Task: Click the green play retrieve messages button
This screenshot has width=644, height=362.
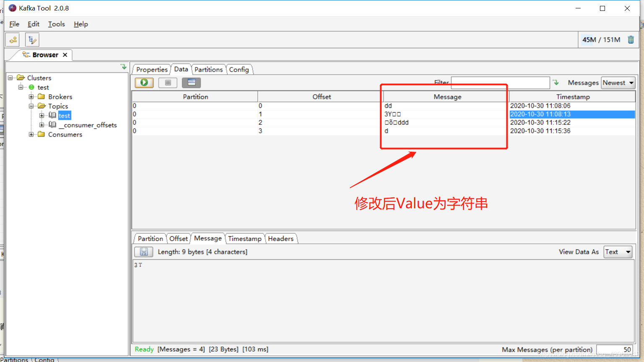Action: coord(144,83)
